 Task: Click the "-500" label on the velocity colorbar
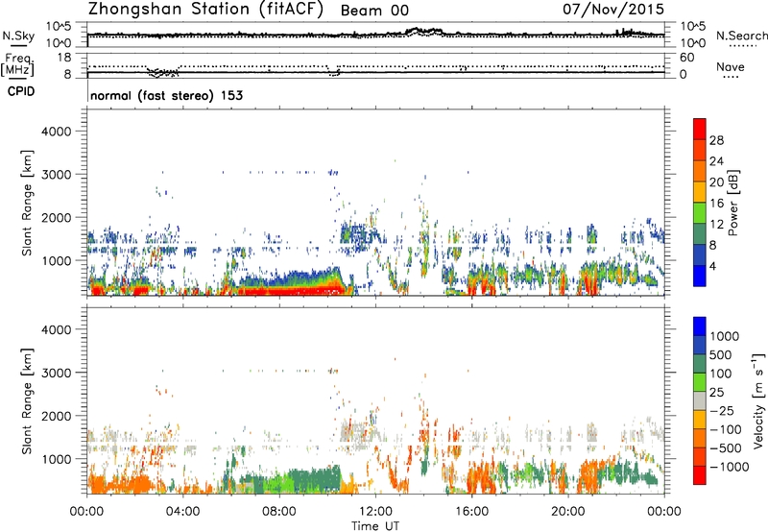(x=726, y=447)
